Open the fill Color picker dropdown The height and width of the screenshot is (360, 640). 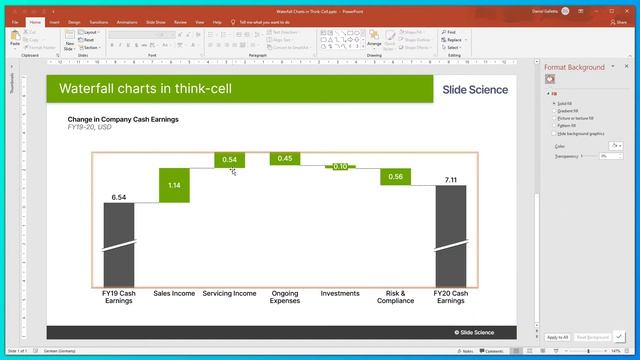tap(616, 146)
